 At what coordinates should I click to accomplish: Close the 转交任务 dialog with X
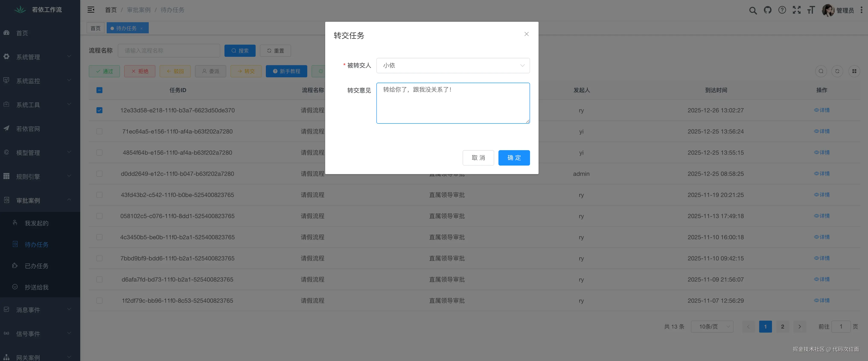(526, 34)
